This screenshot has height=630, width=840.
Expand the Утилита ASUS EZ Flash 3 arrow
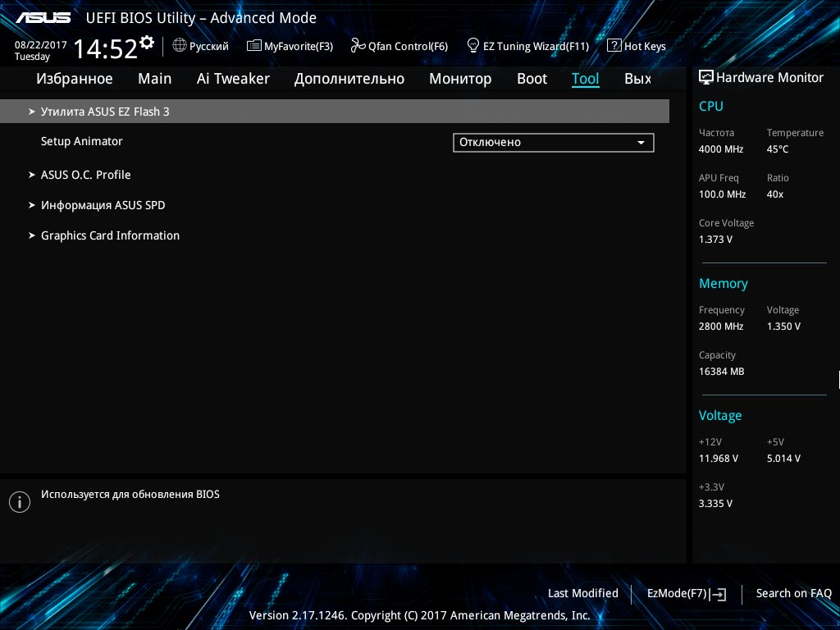coord(32,112)
